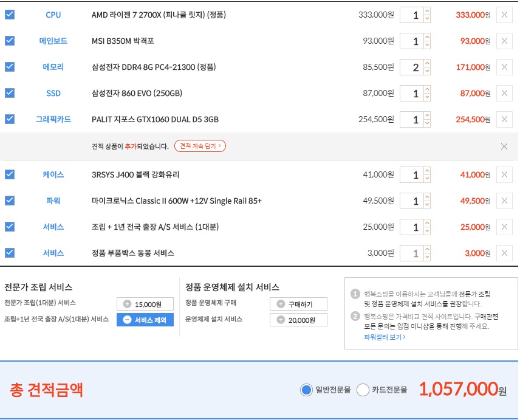
Task: Add the 20,000원 운영체제 설치 서비스
Action: (x=298, y=320)
